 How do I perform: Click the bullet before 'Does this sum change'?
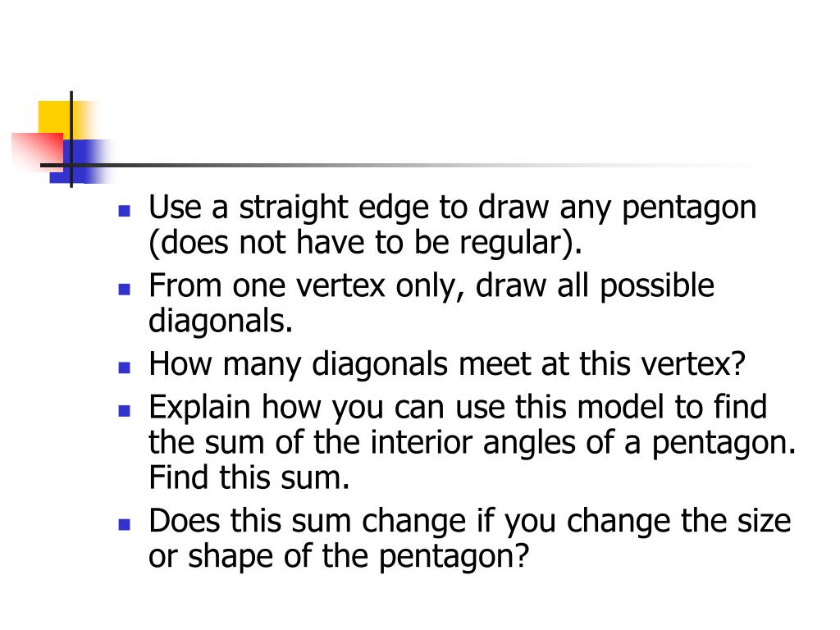(x=125, y=524)
